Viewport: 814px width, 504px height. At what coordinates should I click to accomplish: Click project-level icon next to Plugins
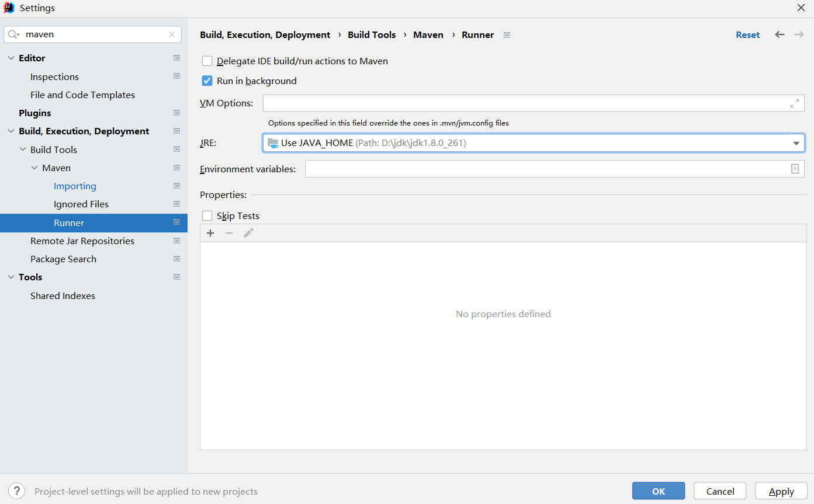(x=176, y=113)
